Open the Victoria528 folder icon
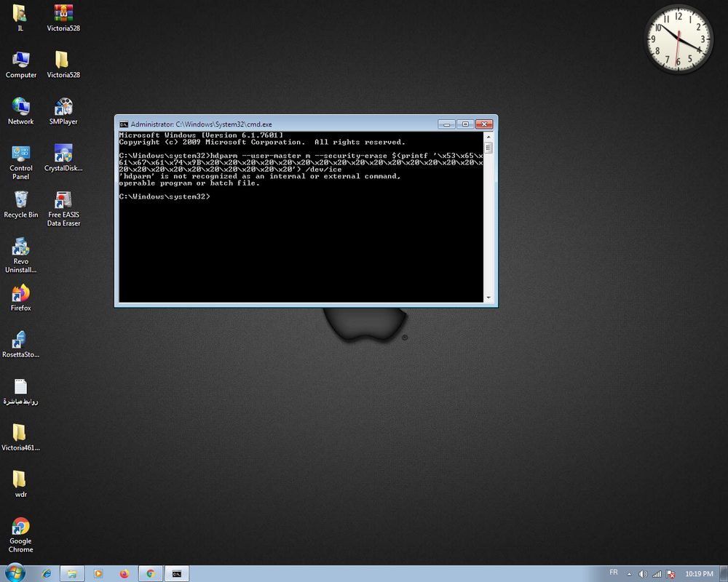 coord(63,65)
